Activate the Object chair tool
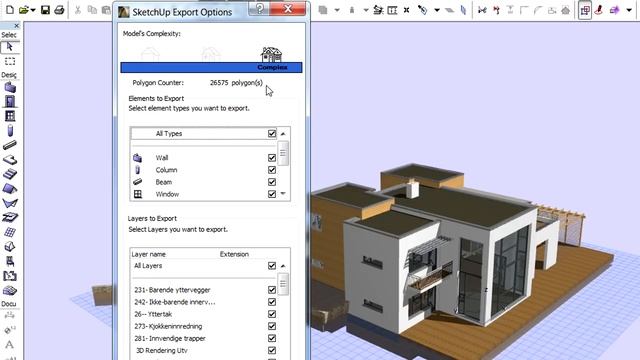Viewport: 640px width, 360px height. click(x=10, y=261)
